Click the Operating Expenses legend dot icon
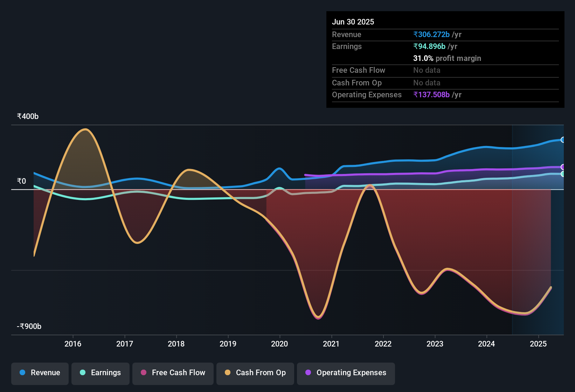This screenshot has height=392, width=575. [308, 373]
